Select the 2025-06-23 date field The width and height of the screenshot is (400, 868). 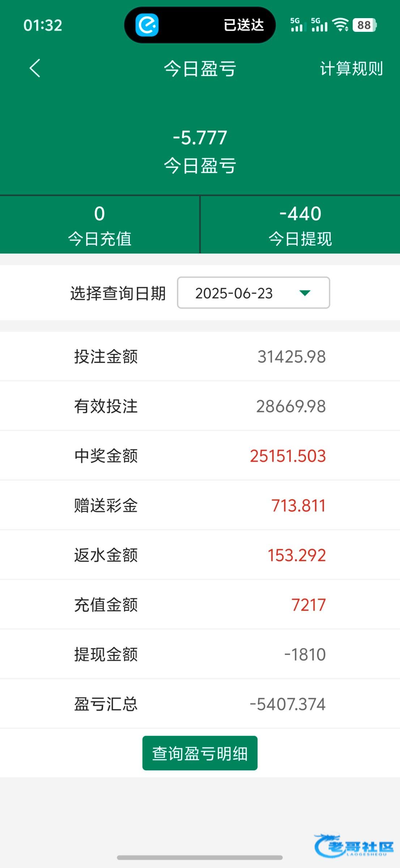click(234, 293)
